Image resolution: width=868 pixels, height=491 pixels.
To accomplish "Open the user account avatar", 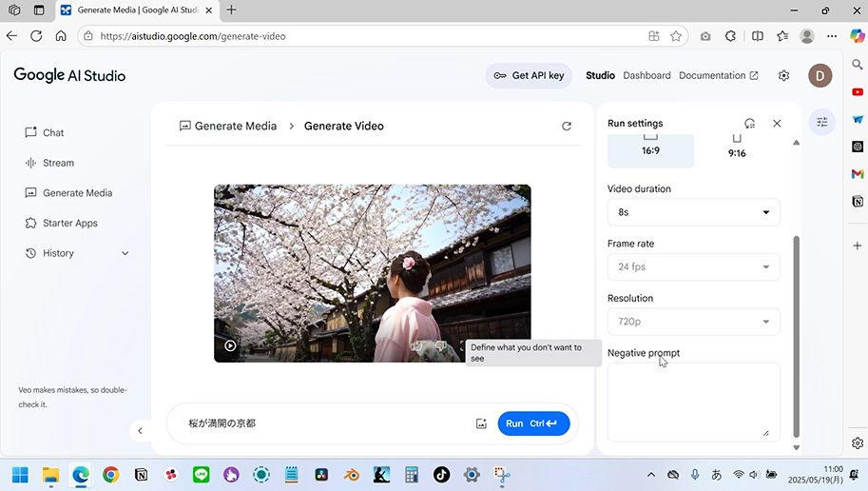I will coord(820,76).
